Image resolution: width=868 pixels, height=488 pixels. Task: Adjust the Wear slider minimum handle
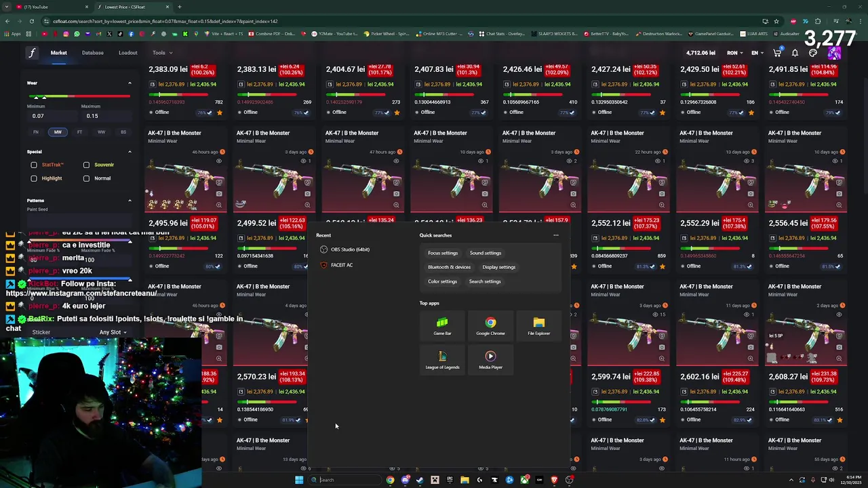(x=37, y=97)
